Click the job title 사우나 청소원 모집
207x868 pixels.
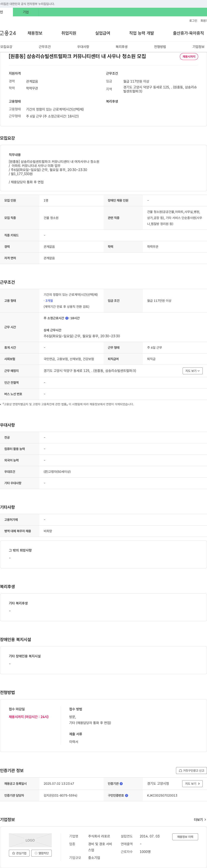point(77,56)
